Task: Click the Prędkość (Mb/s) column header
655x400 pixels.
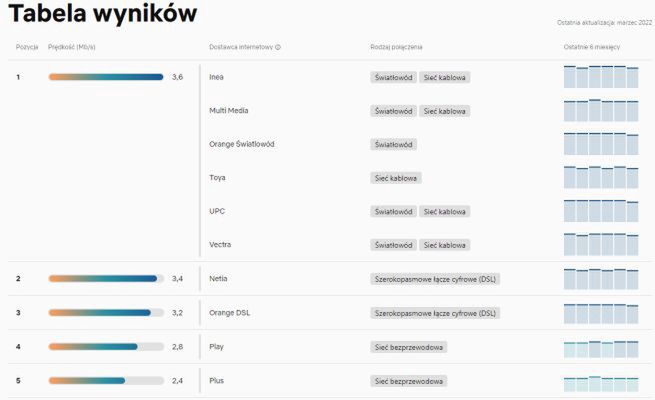Action: tap(72, 47)
